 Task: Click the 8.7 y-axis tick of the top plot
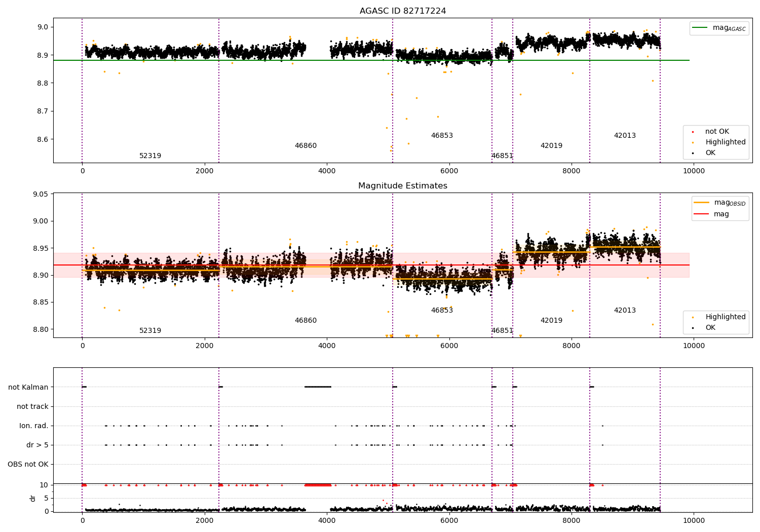click(44, 111)
